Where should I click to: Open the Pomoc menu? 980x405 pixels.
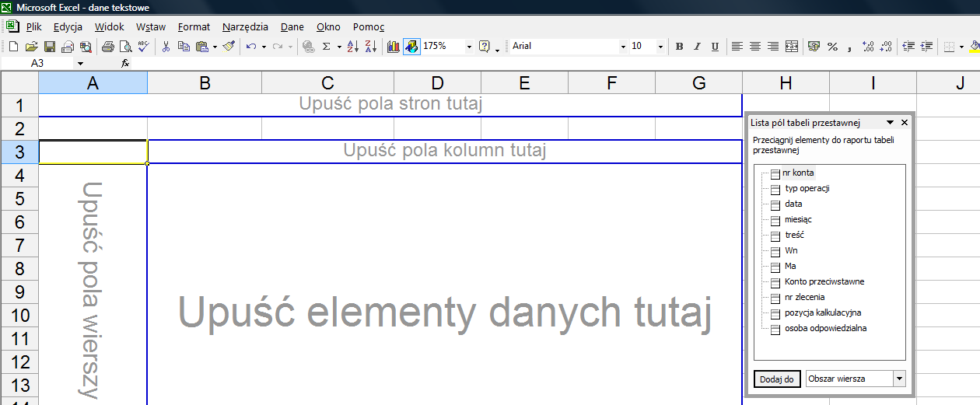coord(369,26)
